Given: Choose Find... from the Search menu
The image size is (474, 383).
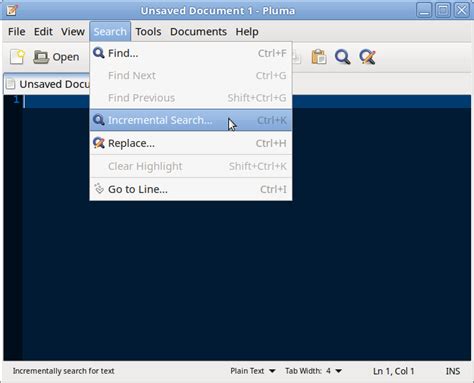Looking at the screenshot, I should pos(191,53).
